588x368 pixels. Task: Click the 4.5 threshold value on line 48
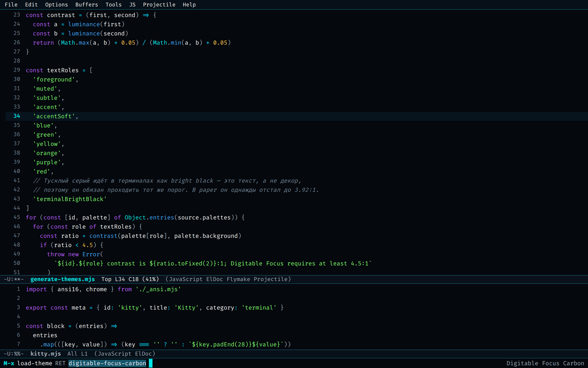[88, 245]
